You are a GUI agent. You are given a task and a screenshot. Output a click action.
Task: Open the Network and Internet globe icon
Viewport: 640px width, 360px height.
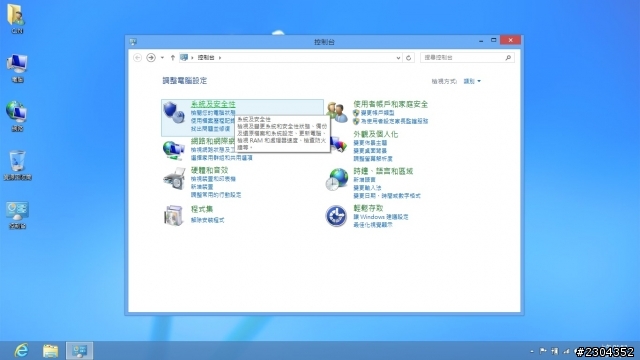tap(174, 150)
